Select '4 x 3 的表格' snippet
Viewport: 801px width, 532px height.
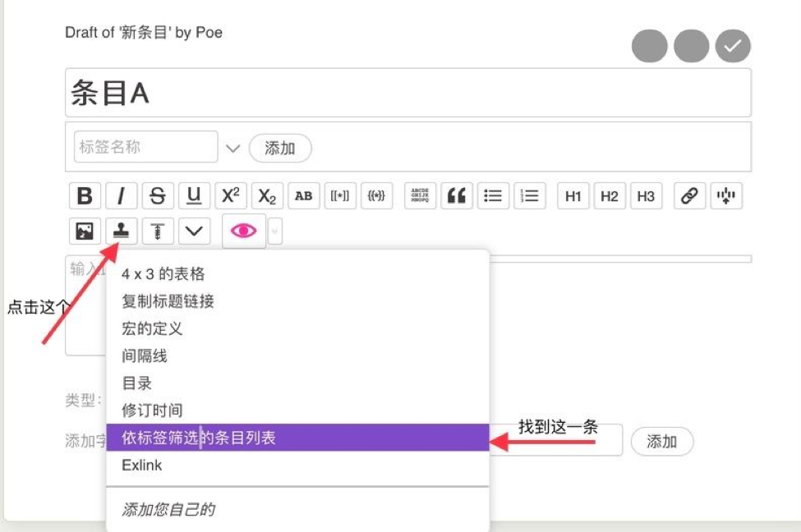point(298,274)
